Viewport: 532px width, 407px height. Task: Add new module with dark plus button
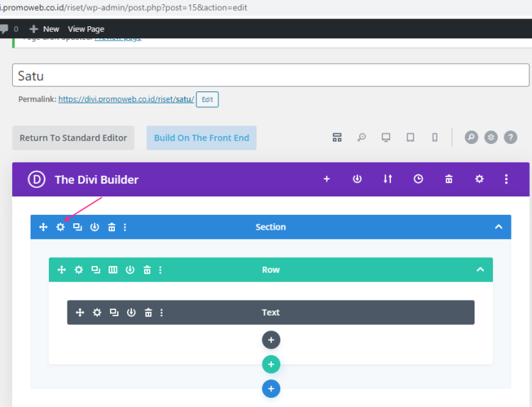tap(271, 340)
